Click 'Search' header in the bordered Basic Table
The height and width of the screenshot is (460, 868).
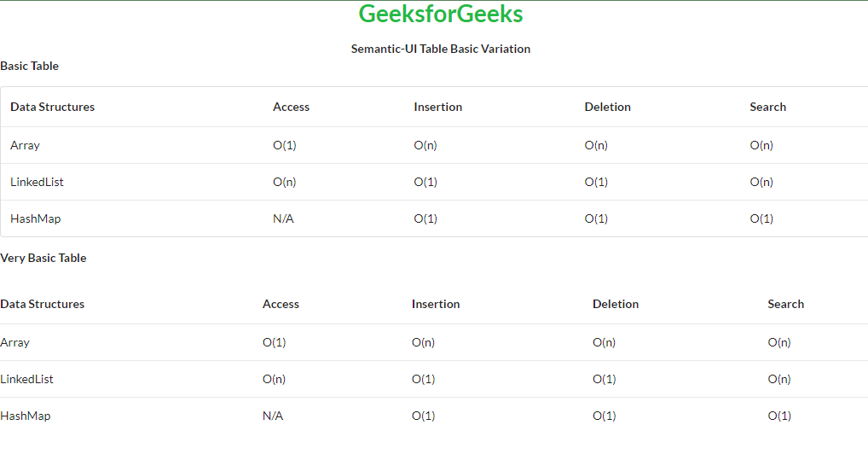point(768,107)
